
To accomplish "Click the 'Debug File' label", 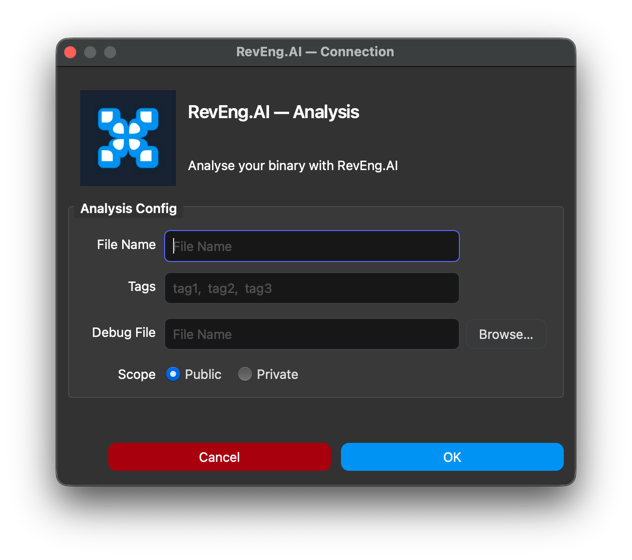I will click(124, 333).
